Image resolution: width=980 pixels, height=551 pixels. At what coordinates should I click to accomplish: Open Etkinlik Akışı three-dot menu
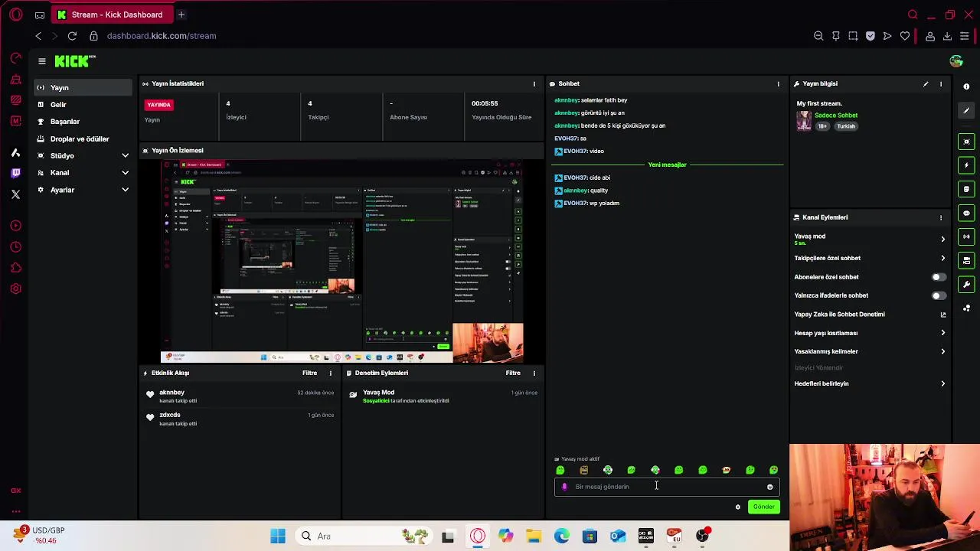point(331,373)
